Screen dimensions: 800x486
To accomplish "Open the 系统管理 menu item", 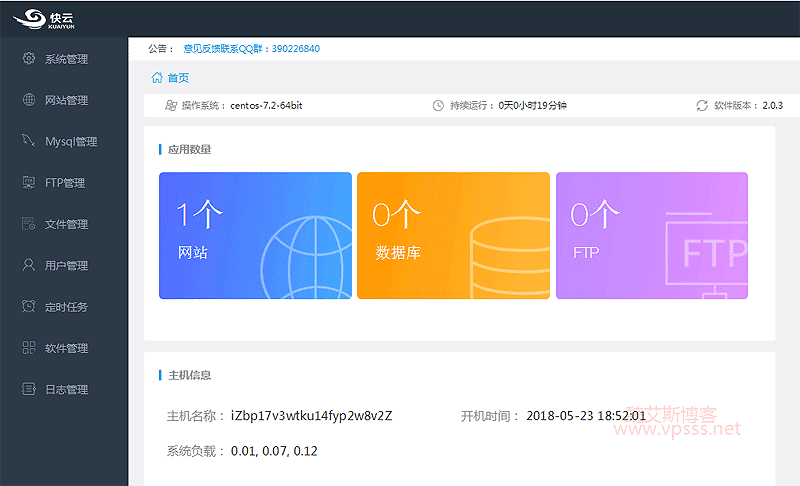I will tap(66, 59).
